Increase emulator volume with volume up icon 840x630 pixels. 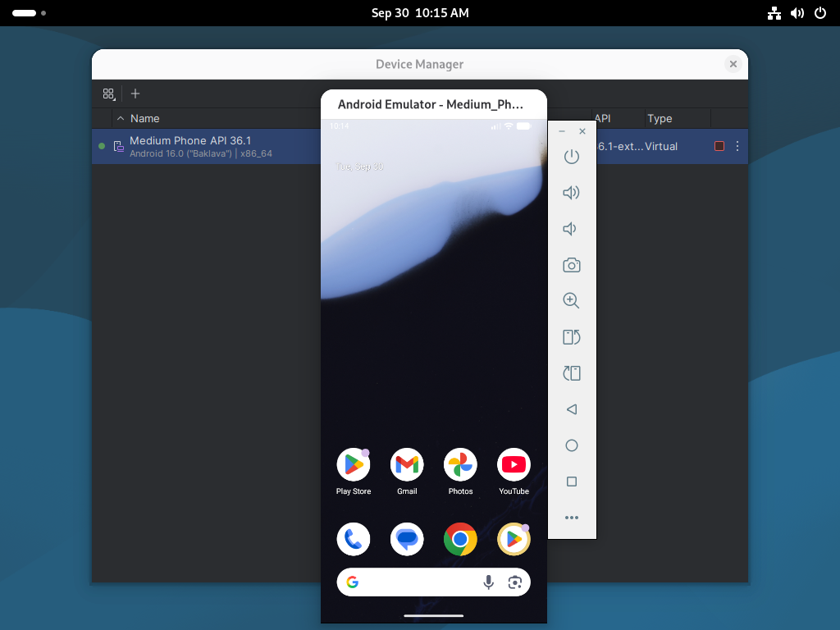[x=571, y=192]
